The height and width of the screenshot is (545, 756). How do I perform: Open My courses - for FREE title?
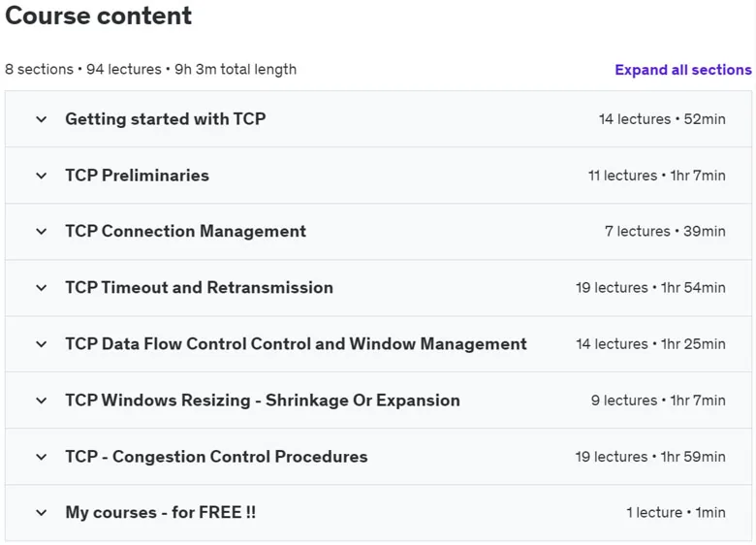click(161, 513)
